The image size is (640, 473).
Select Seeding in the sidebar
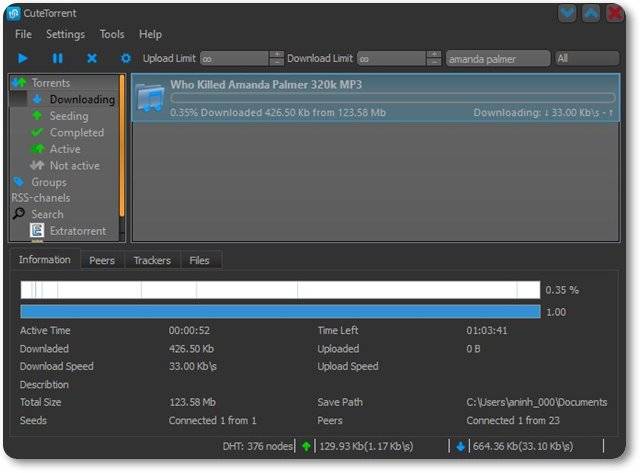69,116
